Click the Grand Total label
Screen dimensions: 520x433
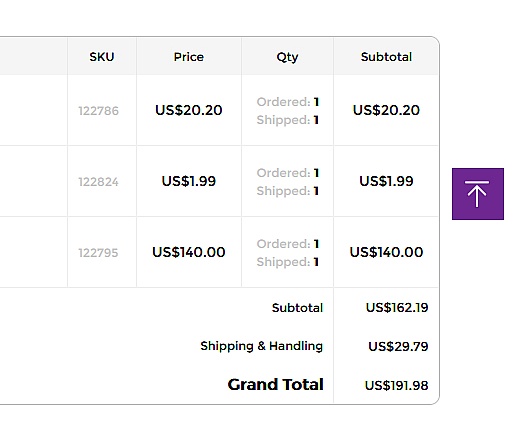pos(276,384)
